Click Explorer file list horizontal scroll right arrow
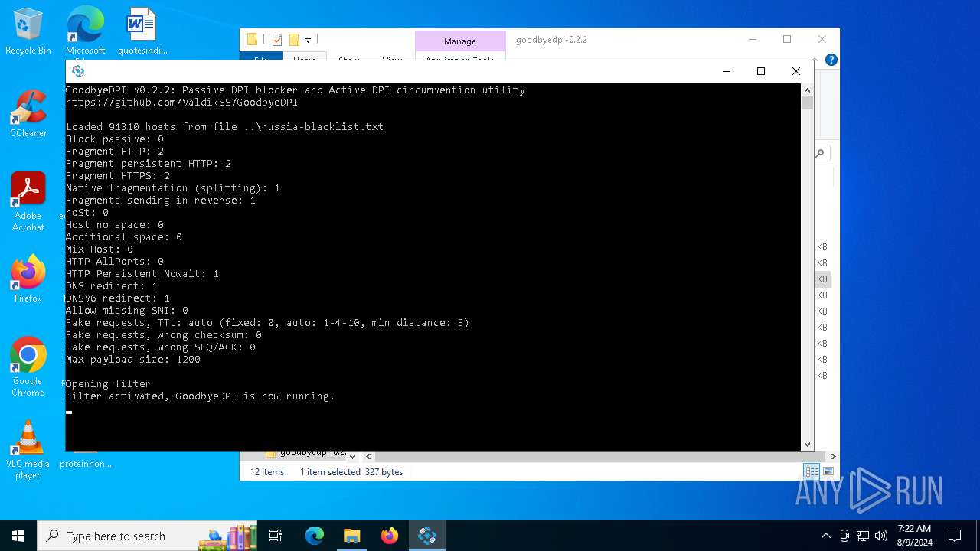 click(833, 456)
